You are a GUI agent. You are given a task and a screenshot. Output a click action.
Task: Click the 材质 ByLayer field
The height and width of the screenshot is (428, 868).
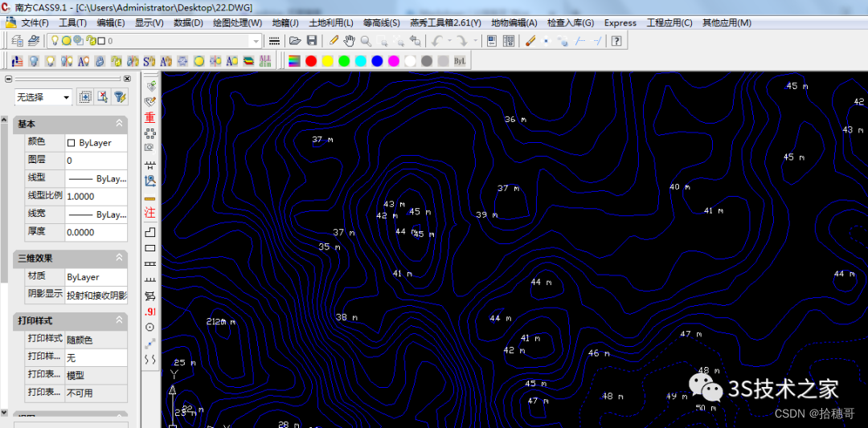(96, 276)
